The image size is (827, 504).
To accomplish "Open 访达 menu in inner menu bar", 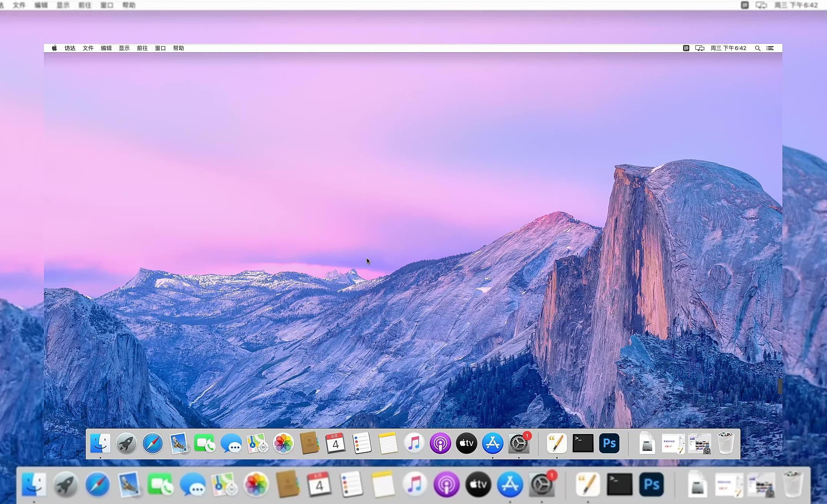I will (70, 48).
